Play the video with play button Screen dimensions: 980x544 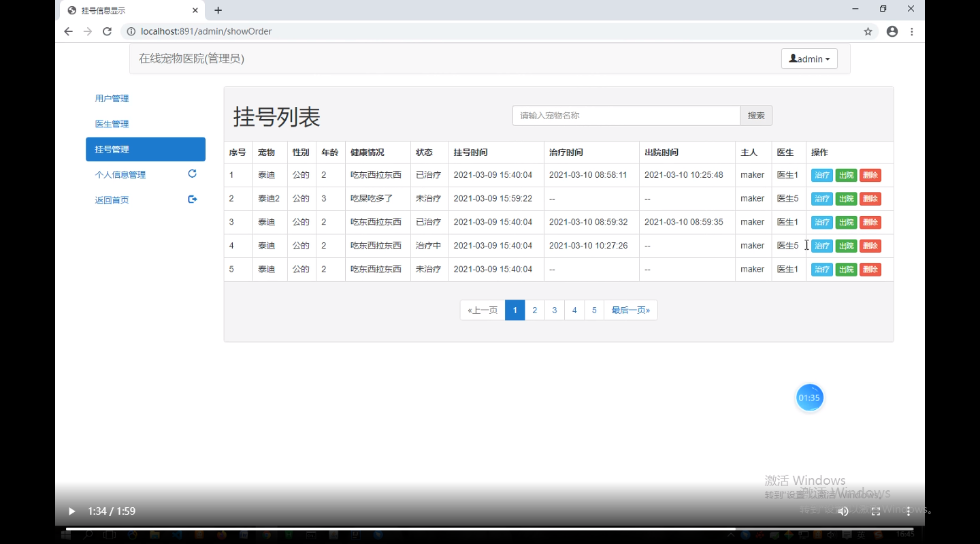71,511
